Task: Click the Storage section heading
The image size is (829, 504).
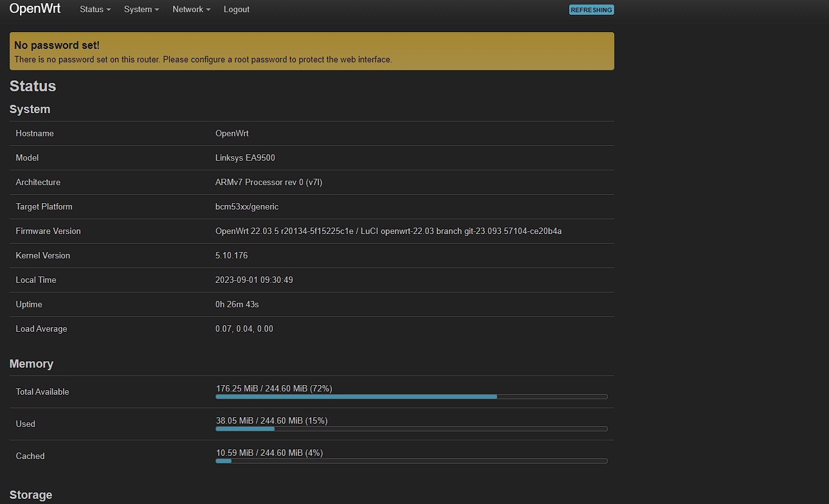Action: 31,495
